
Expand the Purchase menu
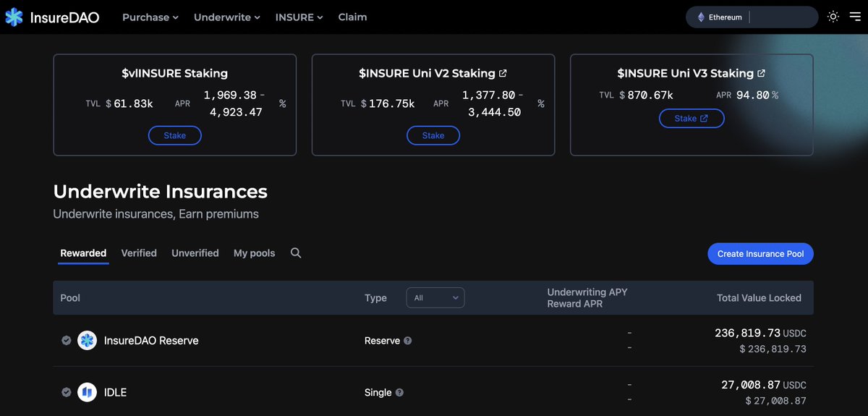click(x=150, y=17)
